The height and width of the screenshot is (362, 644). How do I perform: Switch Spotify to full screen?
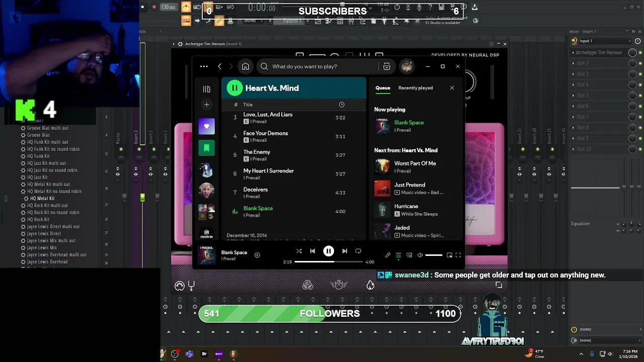(458, 255)
